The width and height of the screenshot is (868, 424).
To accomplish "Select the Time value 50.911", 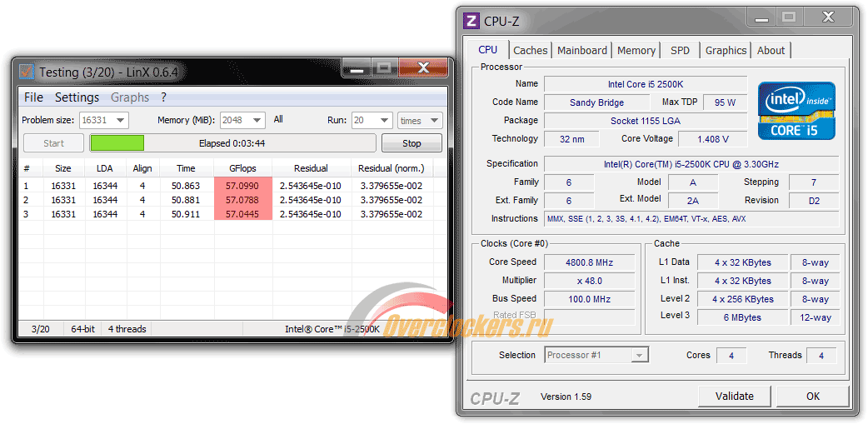I will point(186,214).
